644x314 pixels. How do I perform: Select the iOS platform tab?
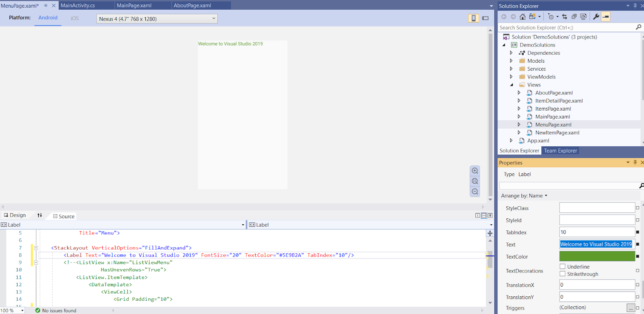point(75,18)
